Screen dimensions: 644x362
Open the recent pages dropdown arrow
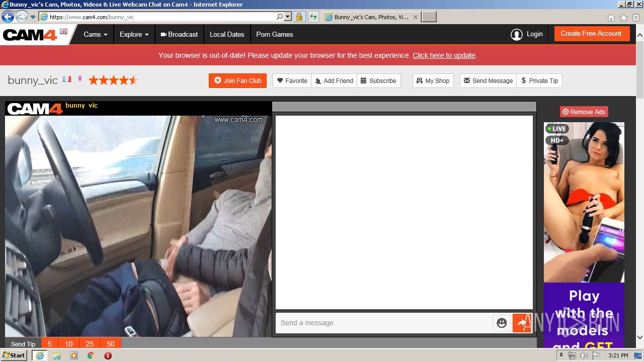pyautogui.click(x=33, y=17)
